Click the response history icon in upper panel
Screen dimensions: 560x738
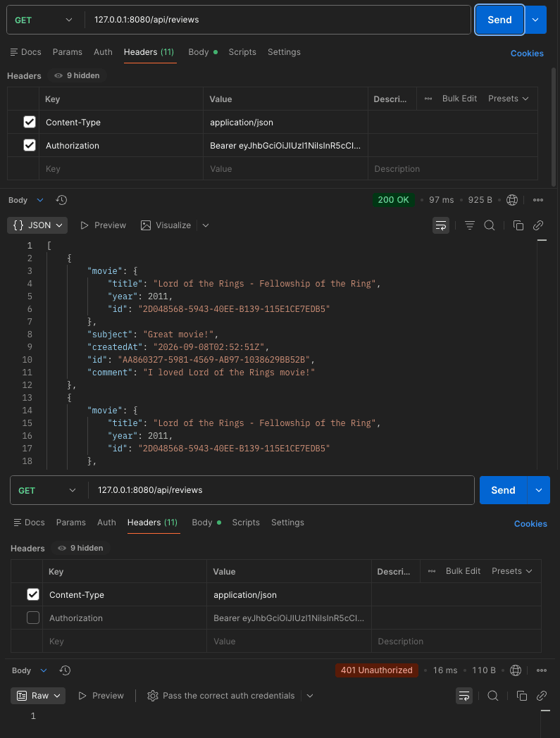(x=61, y=200)
